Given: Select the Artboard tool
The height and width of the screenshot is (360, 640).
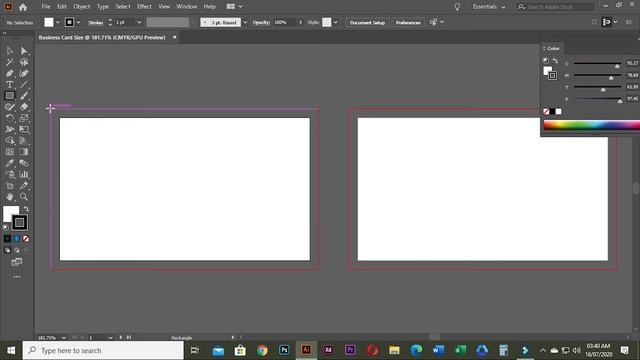Looking at the screenshot, I should (x=10, y=186).
